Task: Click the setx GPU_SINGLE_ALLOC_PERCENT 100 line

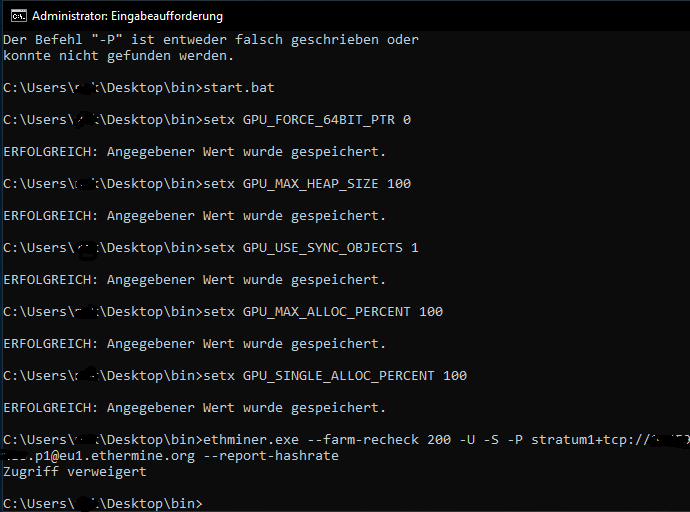Action: (235, 376)
